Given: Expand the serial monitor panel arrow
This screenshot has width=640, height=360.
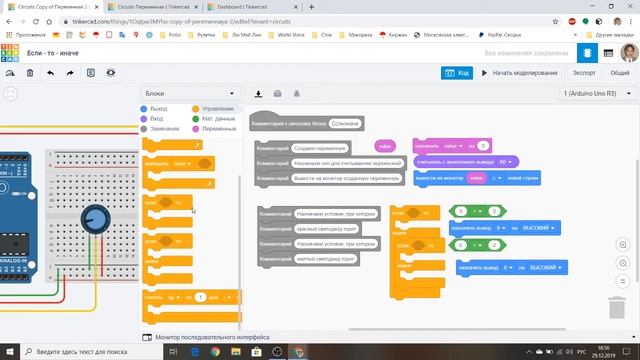Looking at the screenshot, I should 633,337.
